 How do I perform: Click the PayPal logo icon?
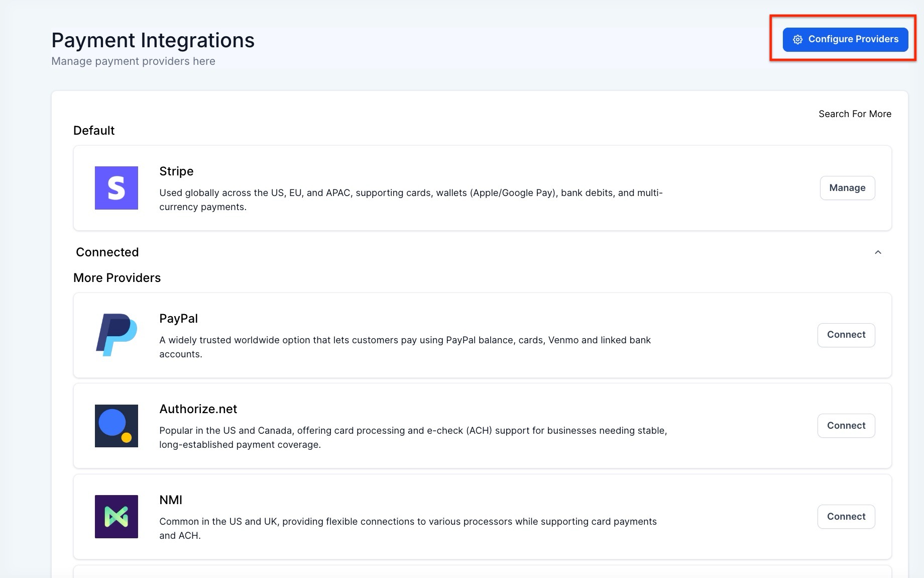[116, 335]
